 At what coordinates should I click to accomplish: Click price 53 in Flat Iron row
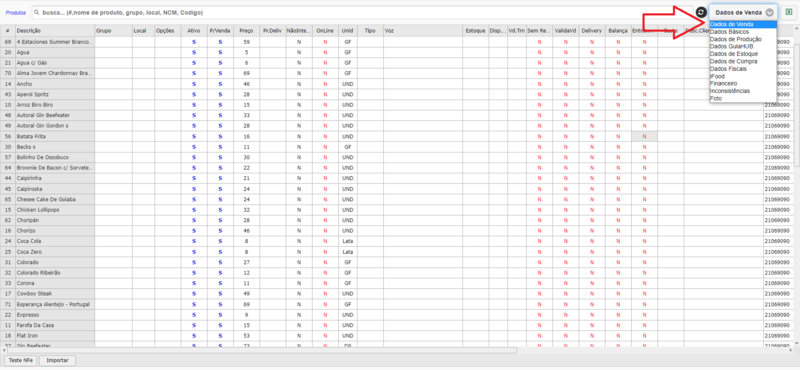pyautogui.click(x=246, y=335)
